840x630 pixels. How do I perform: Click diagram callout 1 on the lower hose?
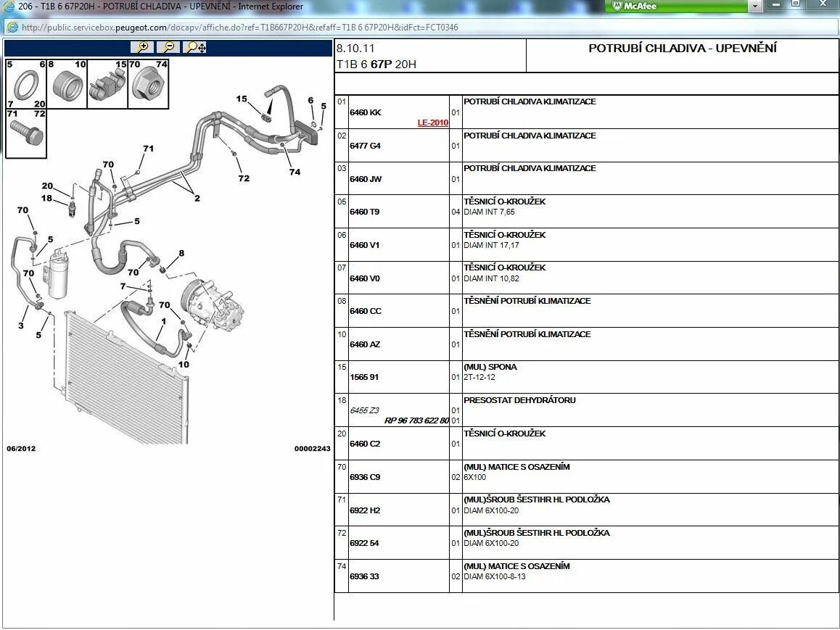[x=163, y=321]
